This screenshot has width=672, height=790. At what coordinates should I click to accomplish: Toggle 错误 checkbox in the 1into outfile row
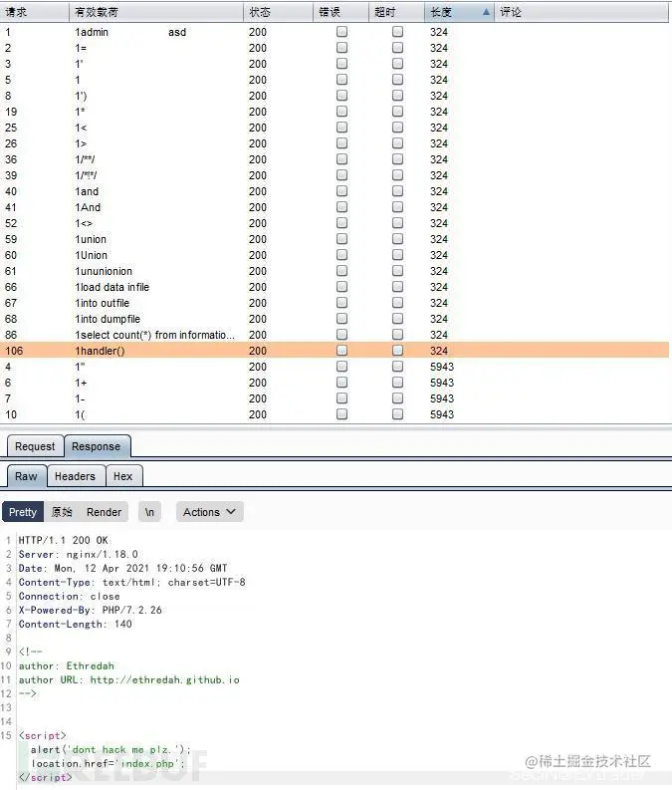341,302
